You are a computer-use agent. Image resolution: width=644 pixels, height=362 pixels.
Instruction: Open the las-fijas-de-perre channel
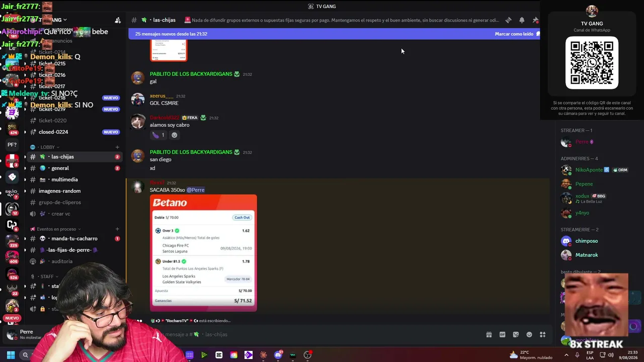coord(74,250)
